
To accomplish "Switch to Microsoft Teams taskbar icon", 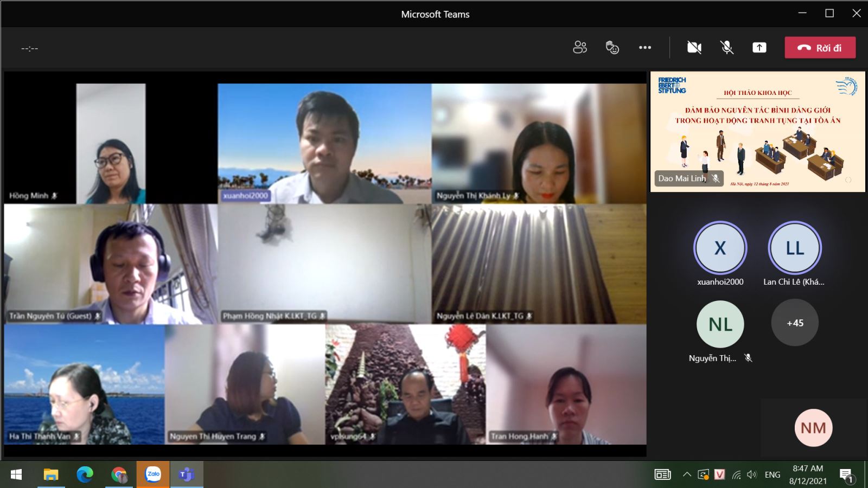I will pyautogui.click(x=186, y=474).
